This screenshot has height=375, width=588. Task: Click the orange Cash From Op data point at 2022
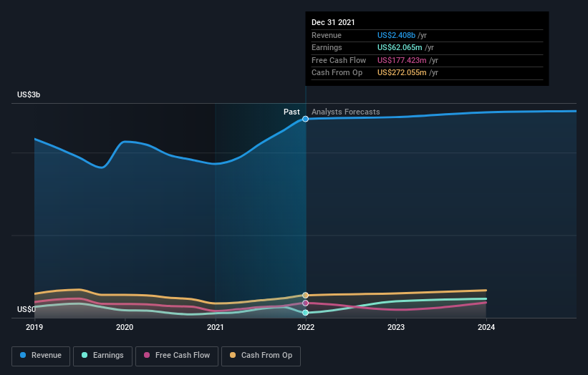(x=306, y=295)
